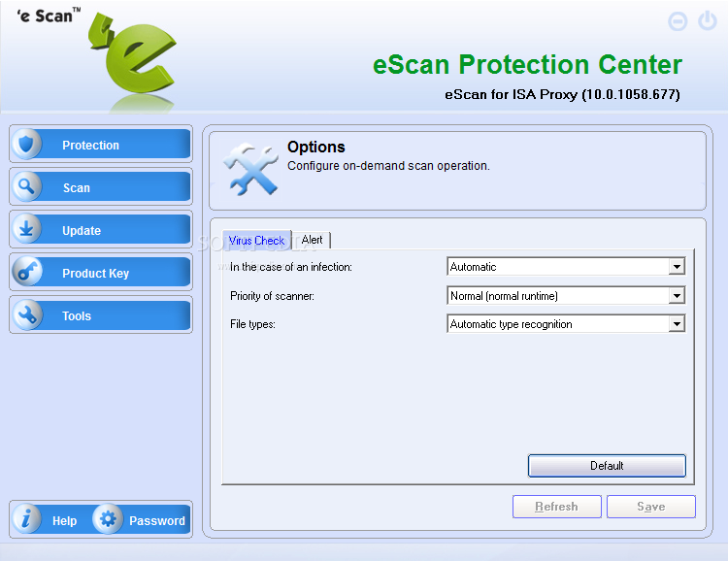Open the Protection section
This screenshot has height=561, width=728.
tap(101, 145)
